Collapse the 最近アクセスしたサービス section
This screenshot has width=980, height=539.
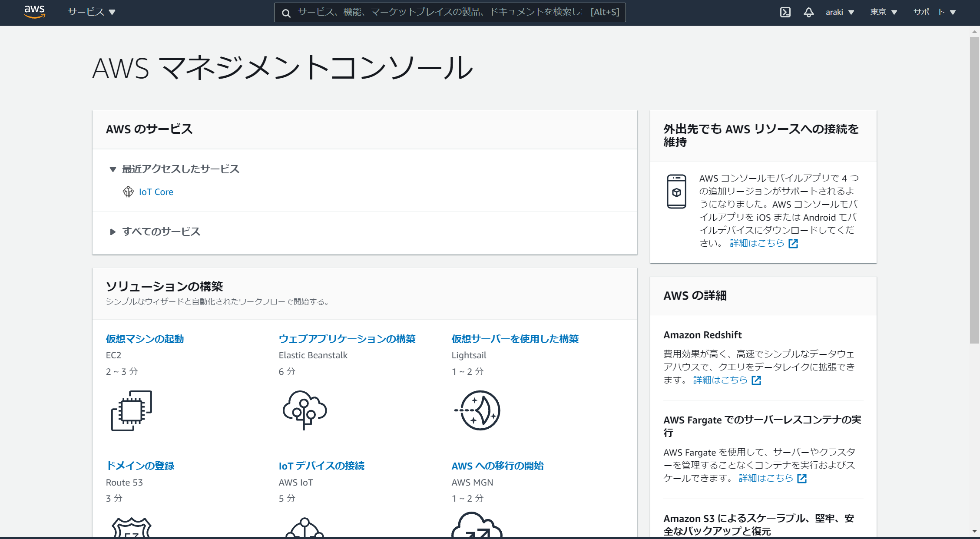point(113,169)
